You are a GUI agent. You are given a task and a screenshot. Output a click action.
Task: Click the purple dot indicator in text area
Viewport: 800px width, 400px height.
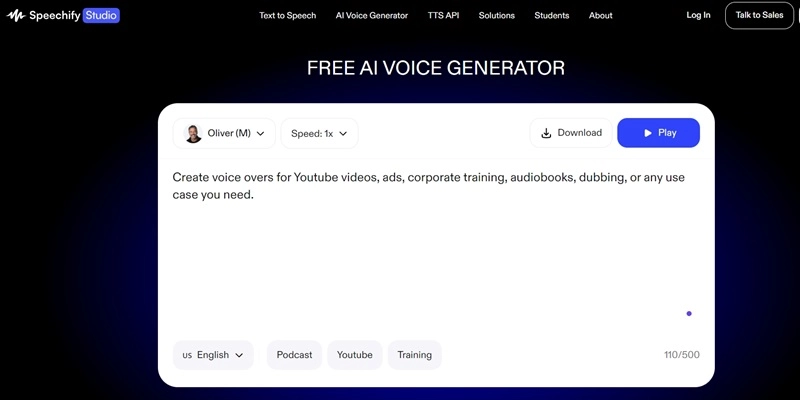689,314
